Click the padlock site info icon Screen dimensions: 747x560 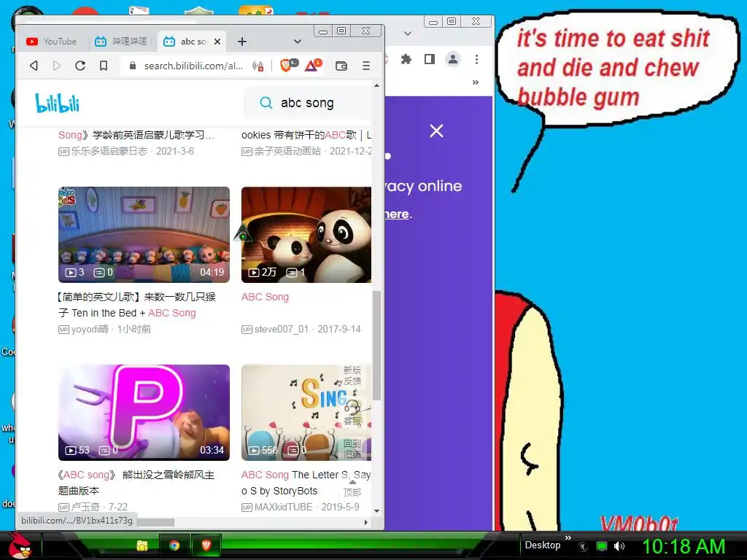click(133, 66)
